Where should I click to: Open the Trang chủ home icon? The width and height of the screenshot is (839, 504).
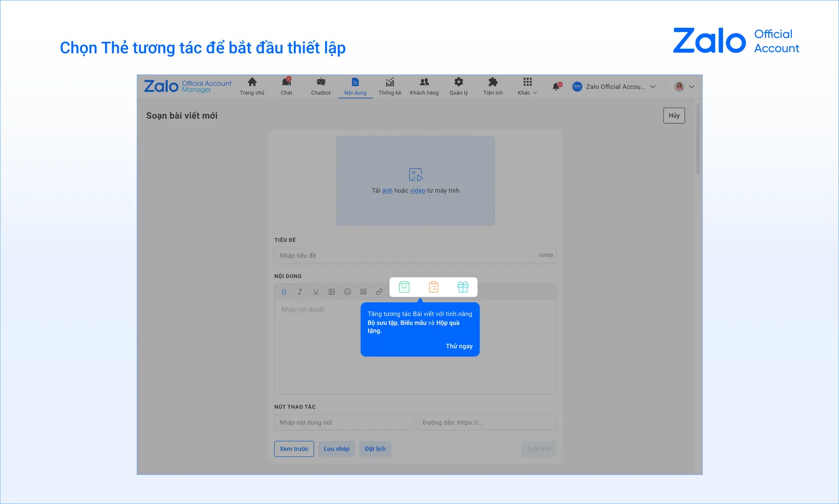252,86
